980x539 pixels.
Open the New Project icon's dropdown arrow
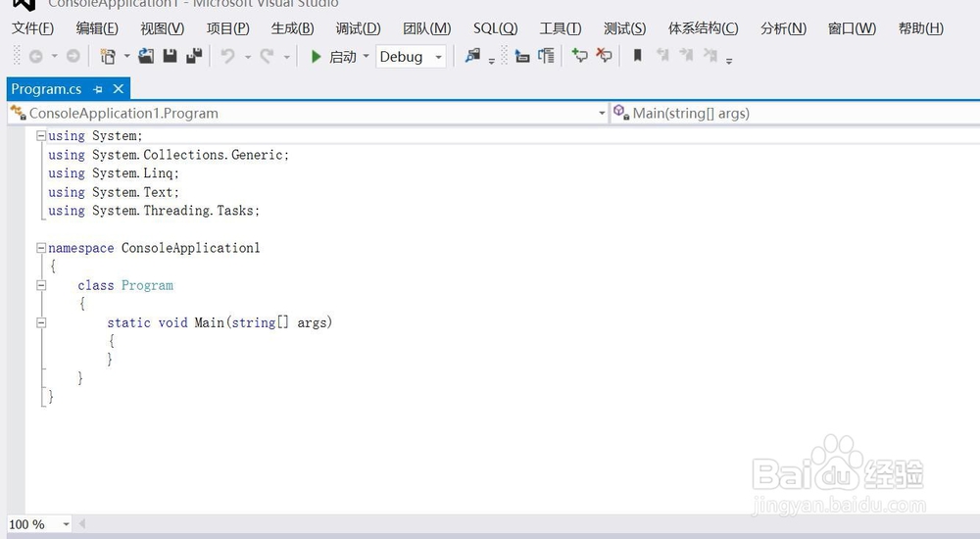126,56
